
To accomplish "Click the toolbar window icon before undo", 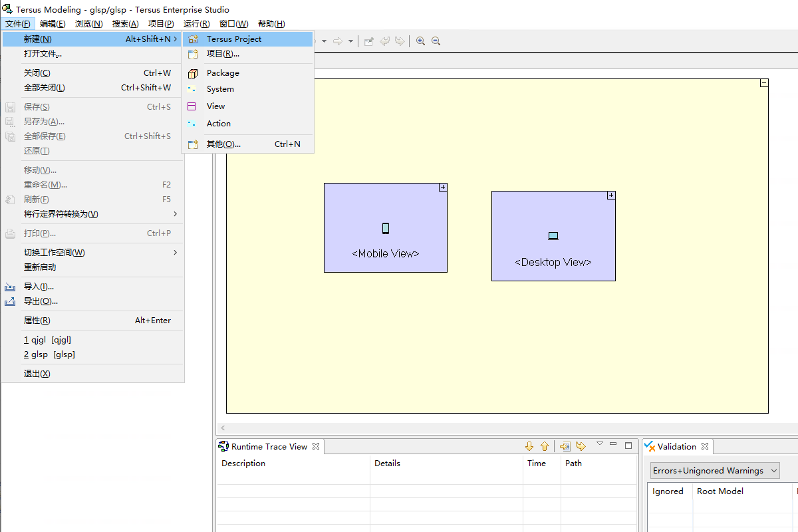I will (x=369, y=41).
